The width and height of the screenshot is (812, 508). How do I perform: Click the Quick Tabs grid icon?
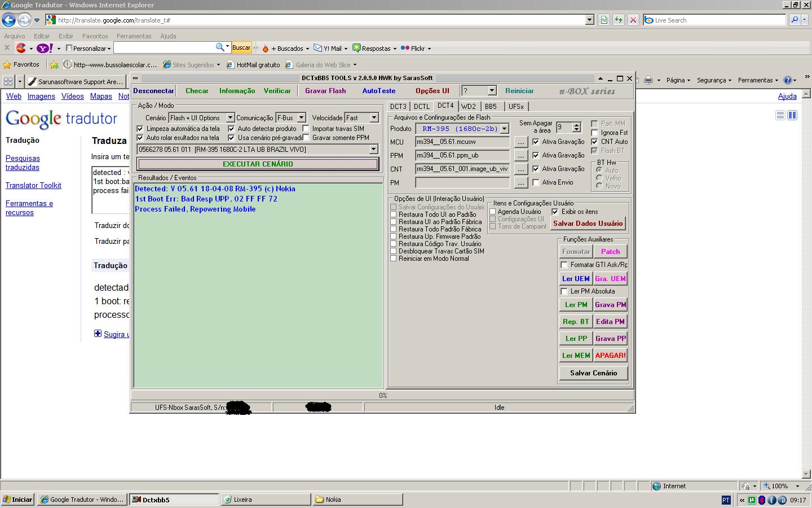8,81
